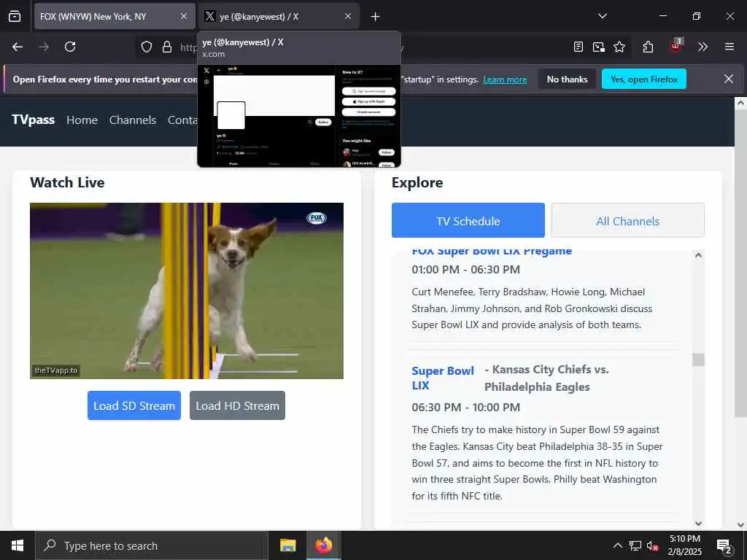Click the schedule list scrollbar thumb
This screenshot has width=747, height=560.
(x=698, y=359)
